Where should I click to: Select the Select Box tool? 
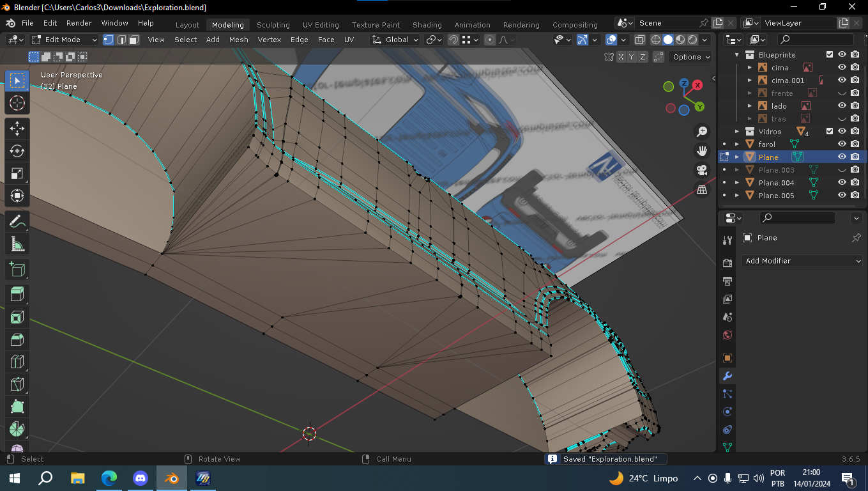[x=17, y=81]
